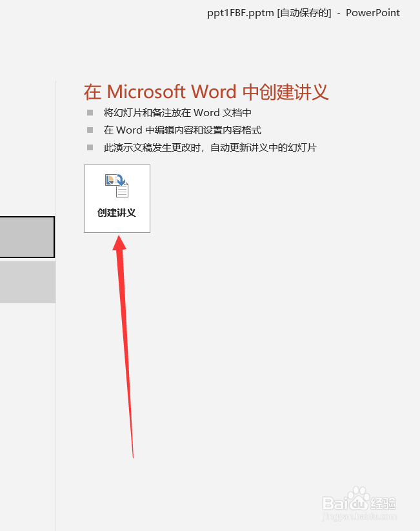Click the 创建讲义 button
The width and height of the screenshot is (420, 531).
point(117,199)
